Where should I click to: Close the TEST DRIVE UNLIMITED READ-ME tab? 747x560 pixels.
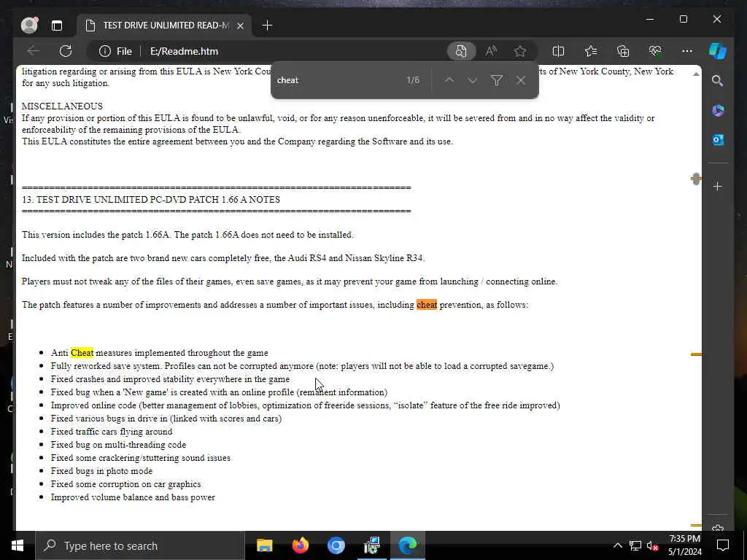240,26
